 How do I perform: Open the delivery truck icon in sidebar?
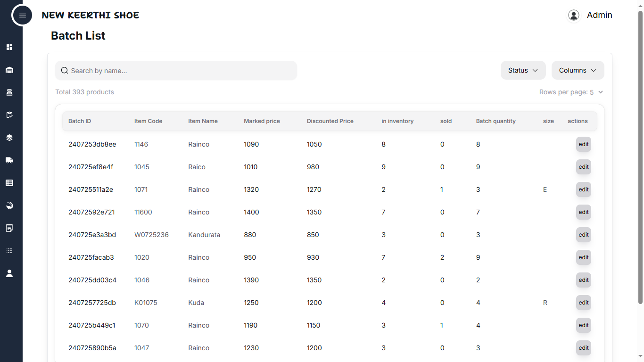point(9,160)
